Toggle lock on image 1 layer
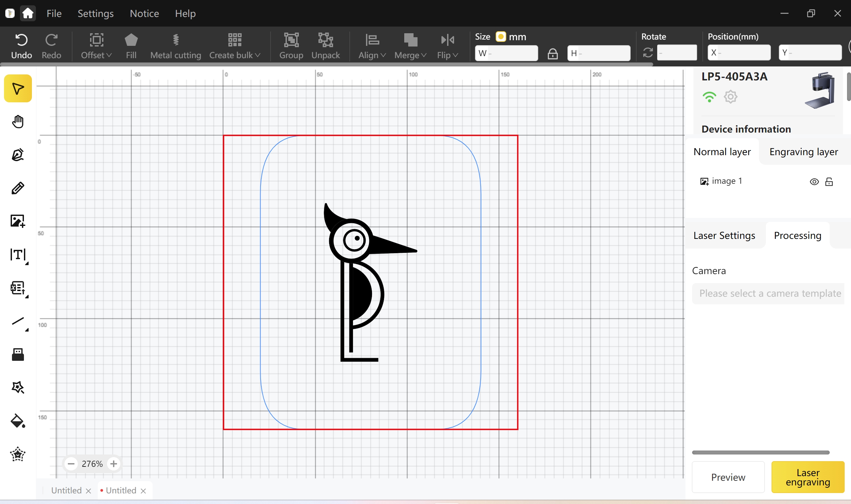The height and width of the screenshot is (504, 851). point(829,182)
